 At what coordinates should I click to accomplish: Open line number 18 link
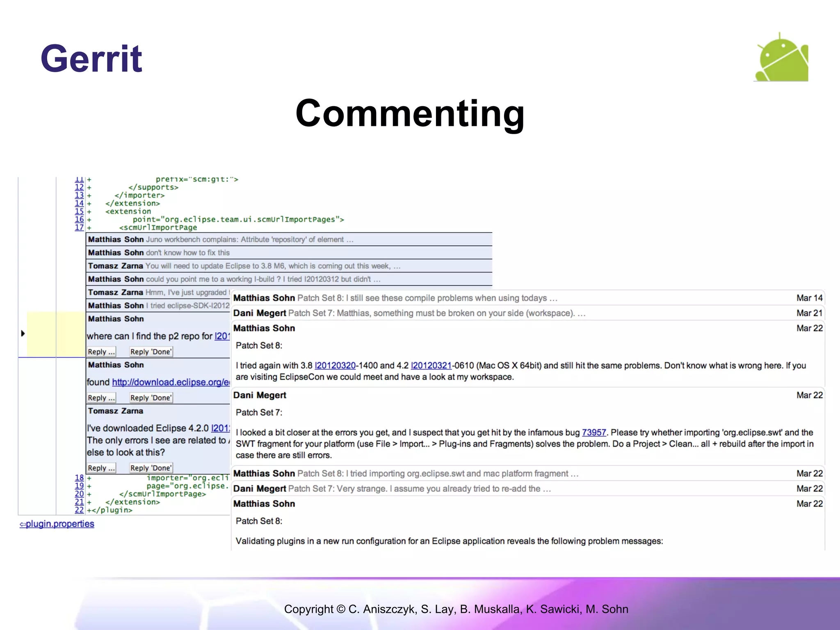point(79,478)
